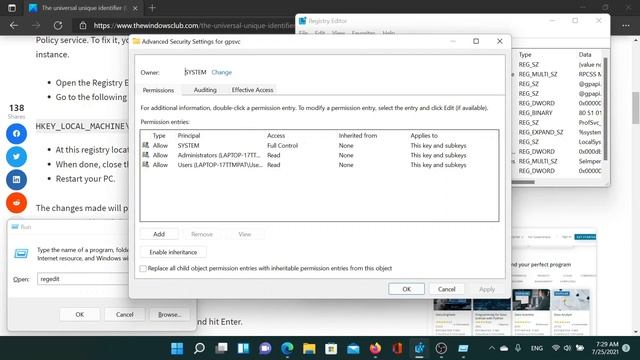Open the notification center badge
Image resolution: width=640 pixels, height=360 pixels.
pos(626,348)
